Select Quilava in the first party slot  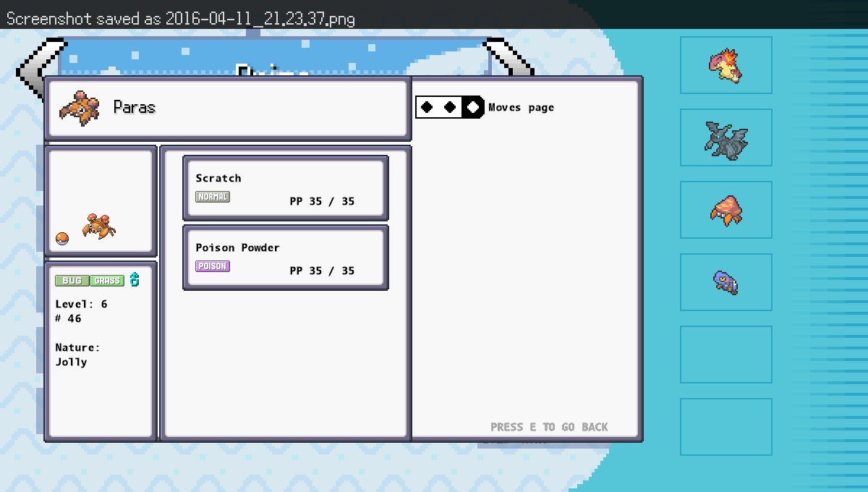(726, 65)
